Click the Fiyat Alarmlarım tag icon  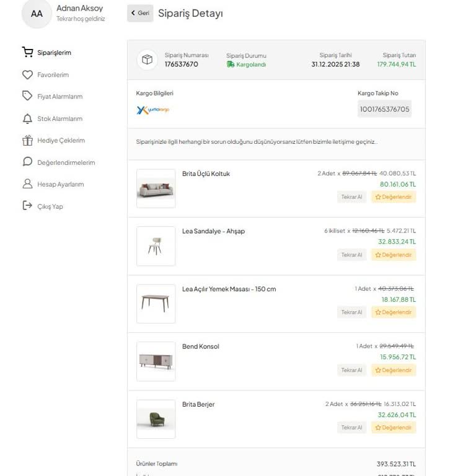coord(27,96)
